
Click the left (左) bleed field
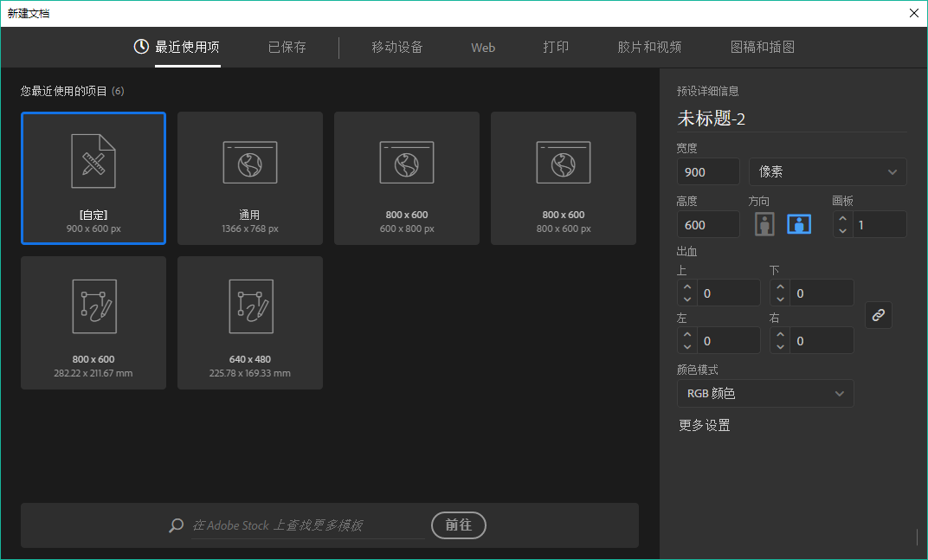[x=729, y=340]
